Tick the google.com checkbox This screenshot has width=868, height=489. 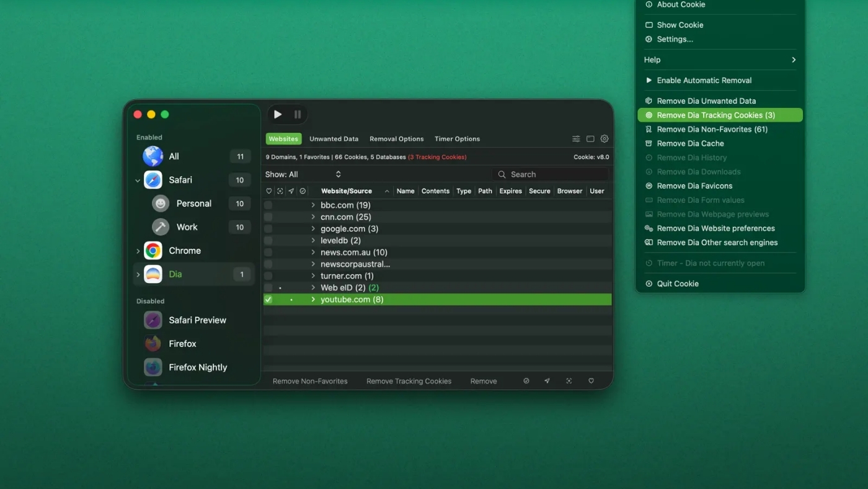pos(268,229)
